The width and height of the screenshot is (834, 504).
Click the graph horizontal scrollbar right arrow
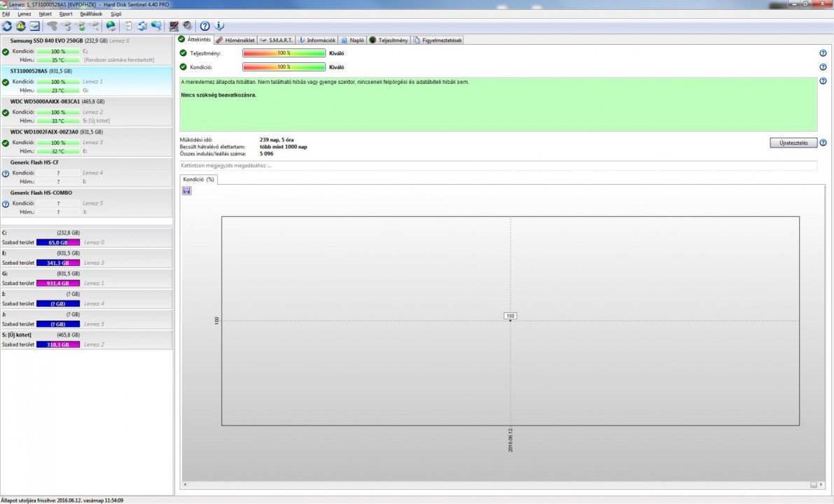821,484
